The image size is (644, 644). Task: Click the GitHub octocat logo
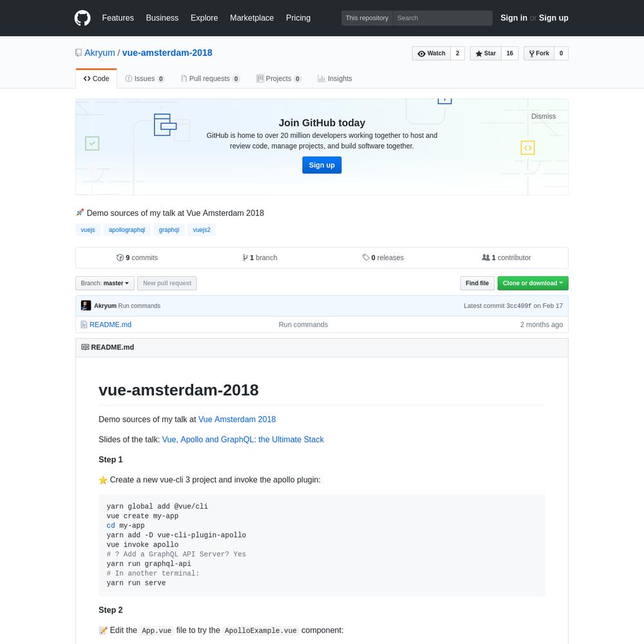click(82, 18)
